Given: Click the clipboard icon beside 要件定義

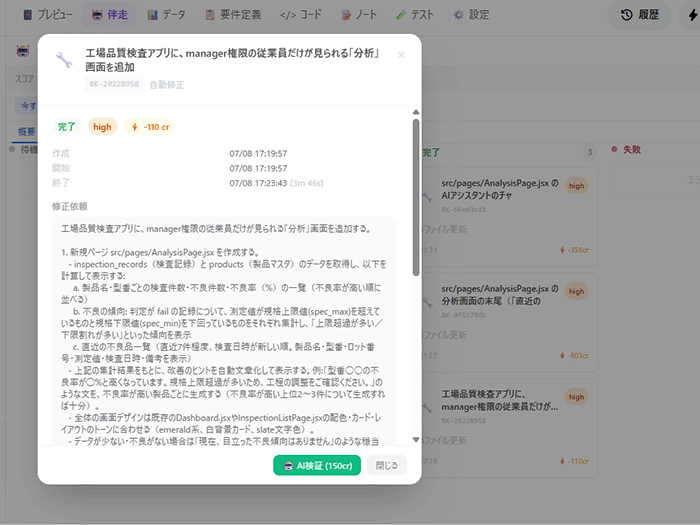Looking at the screenshot, I should [210, 15].
